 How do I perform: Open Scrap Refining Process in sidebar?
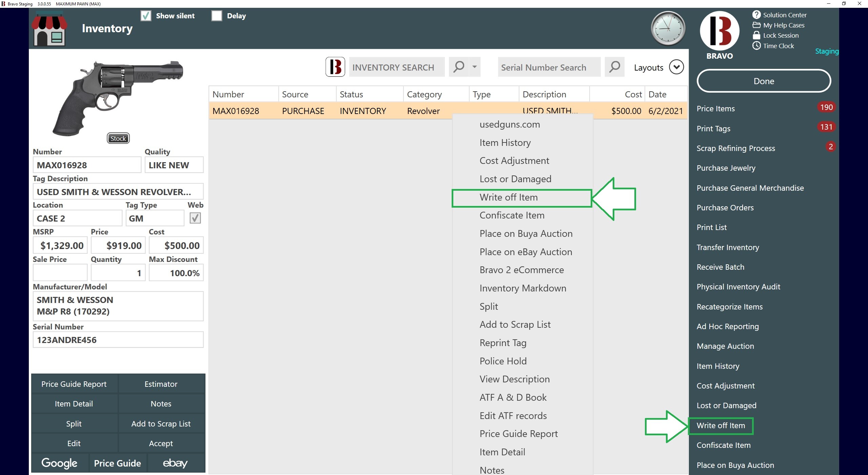pyautogui.click(x=736, y=148)
